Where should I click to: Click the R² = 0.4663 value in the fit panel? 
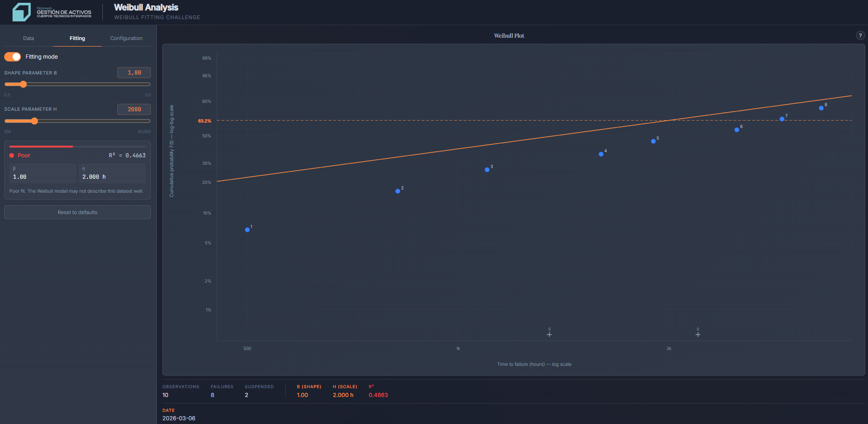[x=127, y=155]
